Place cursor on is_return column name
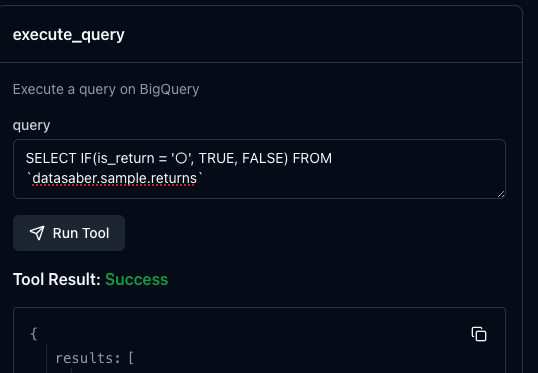This screenshot has width=538, height=373. click(126, 158)
